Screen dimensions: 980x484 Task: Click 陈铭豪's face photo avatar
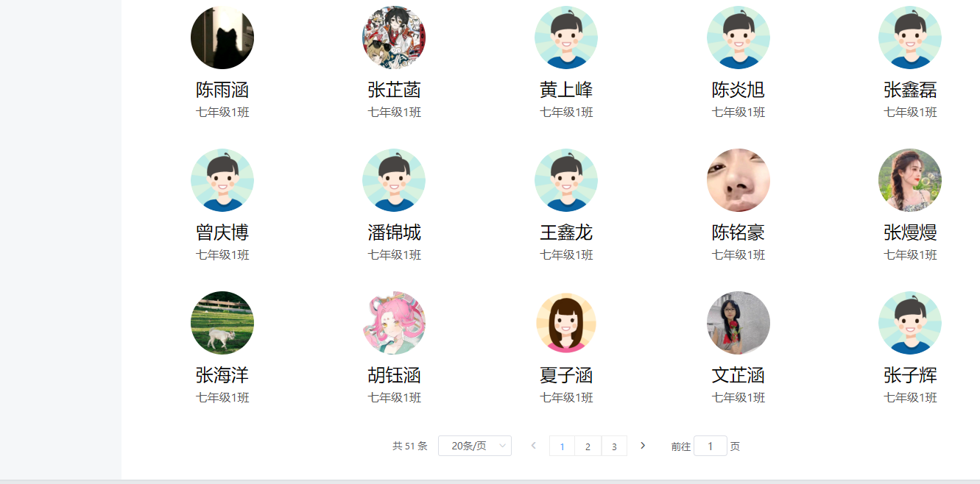click(x=738, y=180)
